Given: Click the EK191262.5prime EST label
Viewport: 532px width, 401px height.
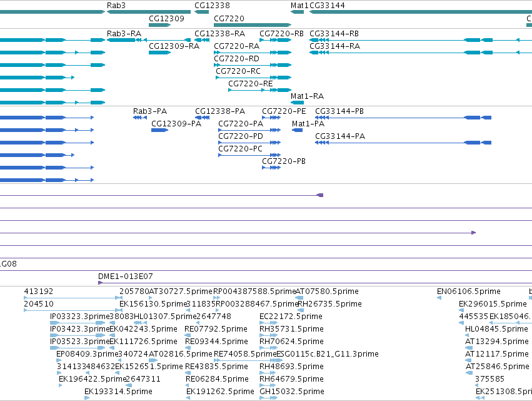Looking at the screenshot, I should click(220, 392).
